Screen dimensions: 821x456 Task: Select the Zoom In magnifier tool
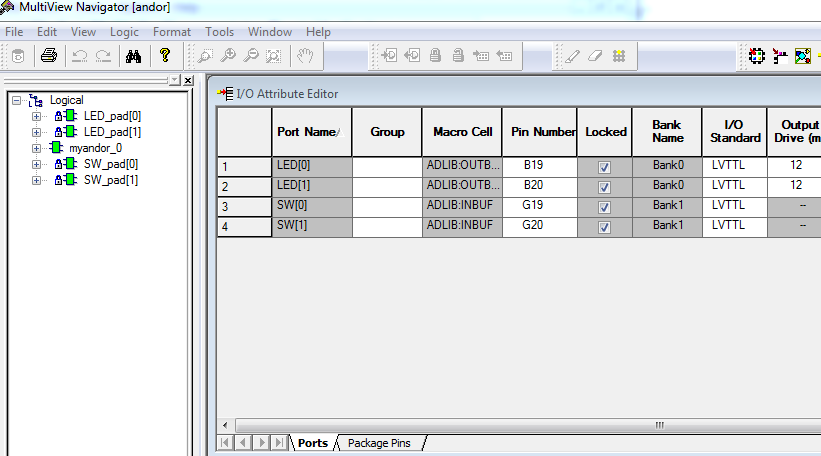(229, 56)
